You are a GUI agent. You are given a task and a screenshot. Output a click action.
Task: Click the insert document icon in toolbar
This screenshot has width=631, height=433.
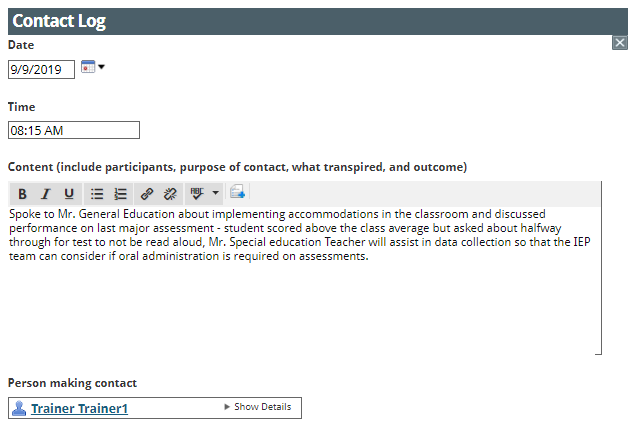(237, 192)
